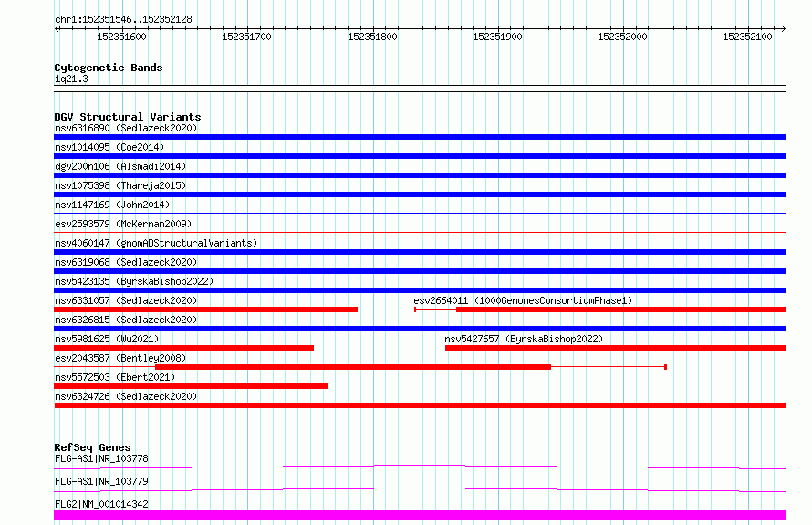Click the thin blue line under nsv1147169
Image resolution: width=812 pixels, height=525 pixels.
[x=420, y=213]
